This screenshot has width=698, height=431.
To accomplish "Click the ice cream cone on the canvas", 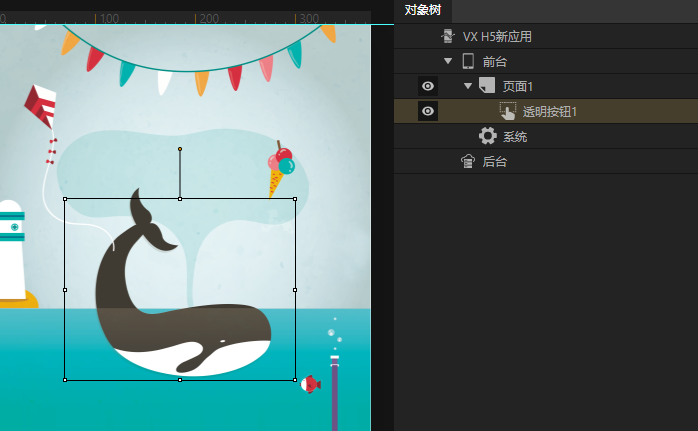I will click(x=280, y=170).
